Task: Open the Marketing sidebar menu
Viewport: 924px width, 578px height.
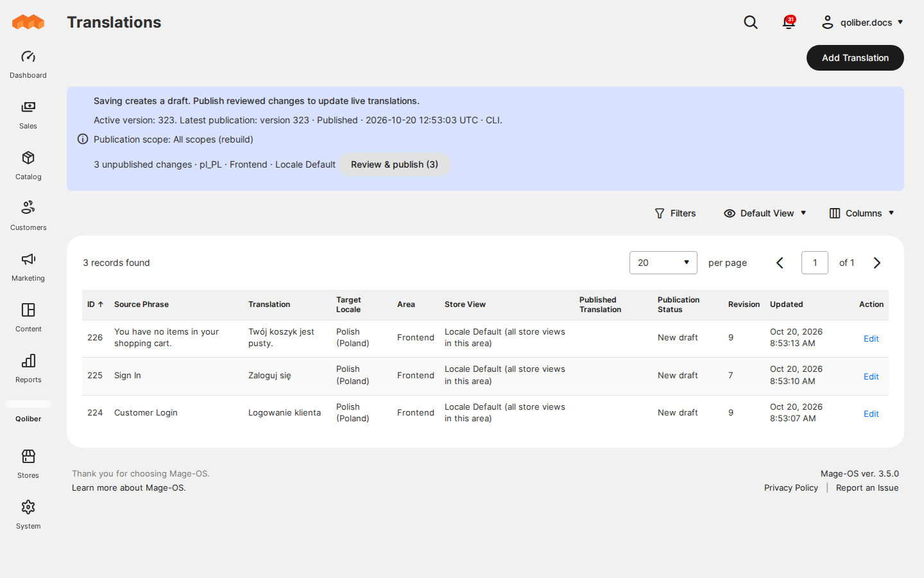Action: point(28,267)
